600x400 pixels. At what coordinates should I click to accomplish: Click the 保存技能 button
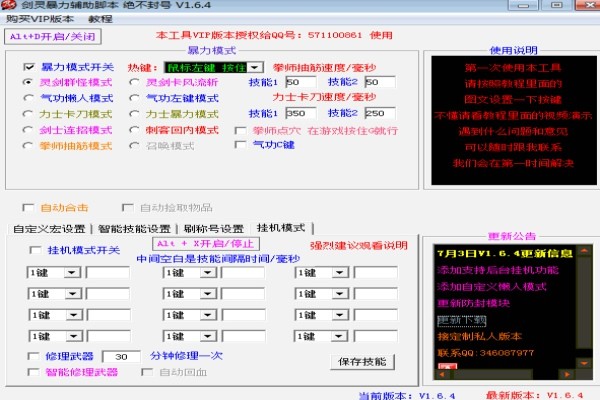coord(362,361)
